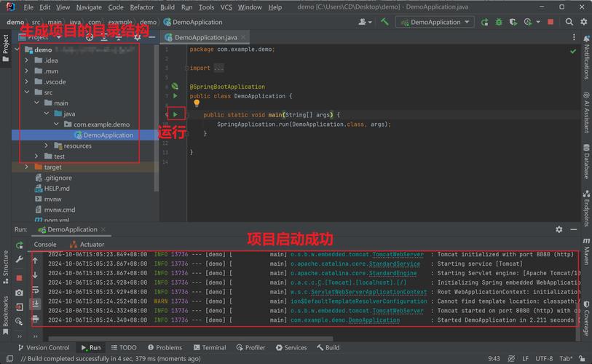Image resolution: width=592 pixels, height=364 pixels.
Task: Switch to the Actuator tab
Action: click(87, 245)
